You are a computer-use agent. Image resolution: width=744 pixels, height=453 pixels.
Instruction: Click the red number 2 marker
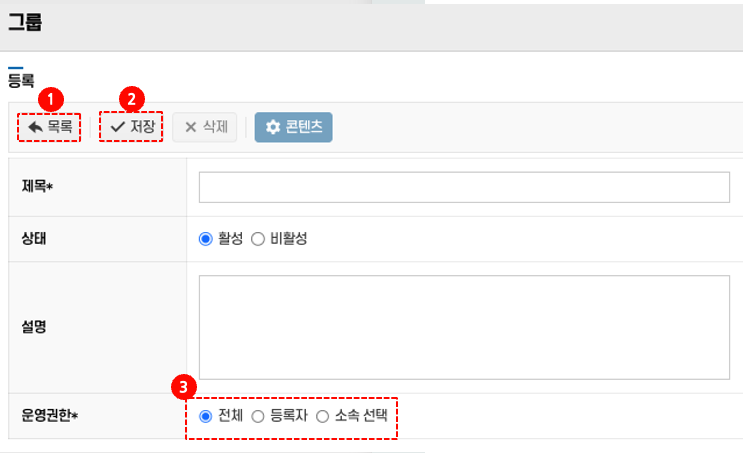[x=131, y=99]
